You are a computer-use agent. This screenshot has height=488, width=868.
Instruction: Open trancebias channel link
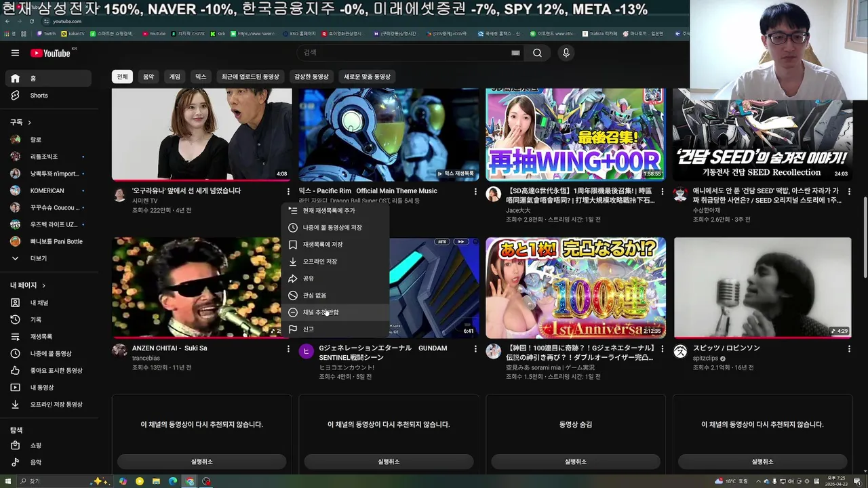coord(146,358)
